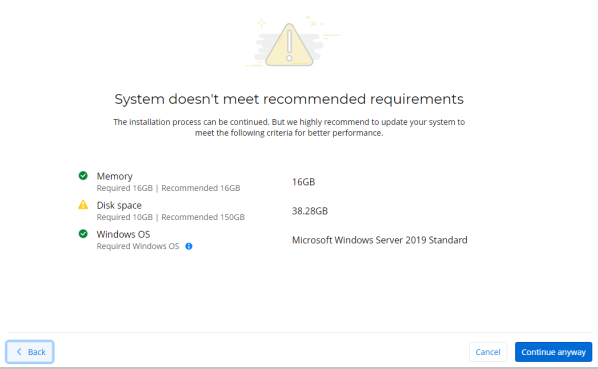This screenshot has width=598, height=369.
Task: Click Microsoft Windows Server 2019 Standard text
Action: (x=379, y=240)
